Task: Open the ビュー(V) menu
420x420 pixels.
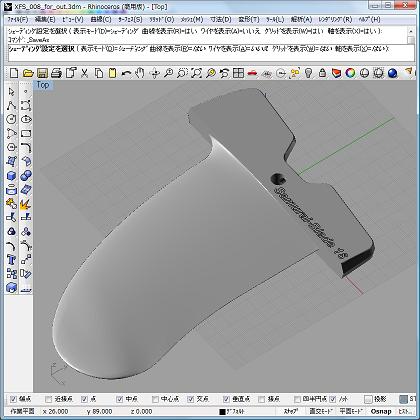Action: (73, 20)
